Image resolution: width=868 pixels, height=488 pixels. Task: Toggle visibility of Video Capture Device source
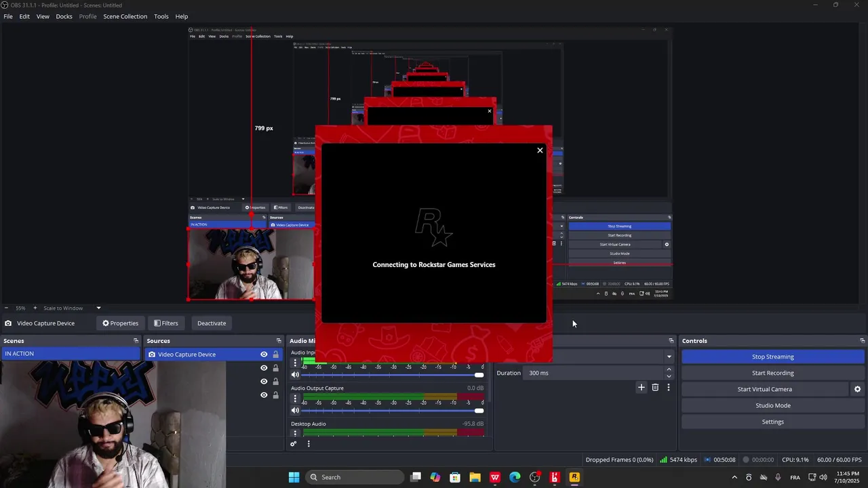tap(264, 354)
